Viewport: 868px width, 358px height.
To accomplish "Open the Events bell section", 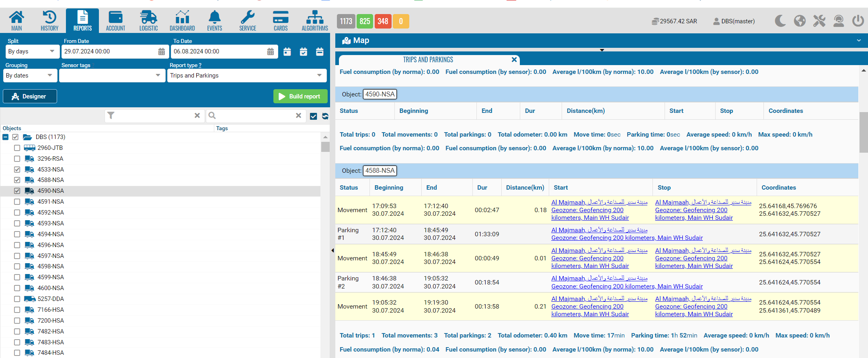I will coord(214,20).
